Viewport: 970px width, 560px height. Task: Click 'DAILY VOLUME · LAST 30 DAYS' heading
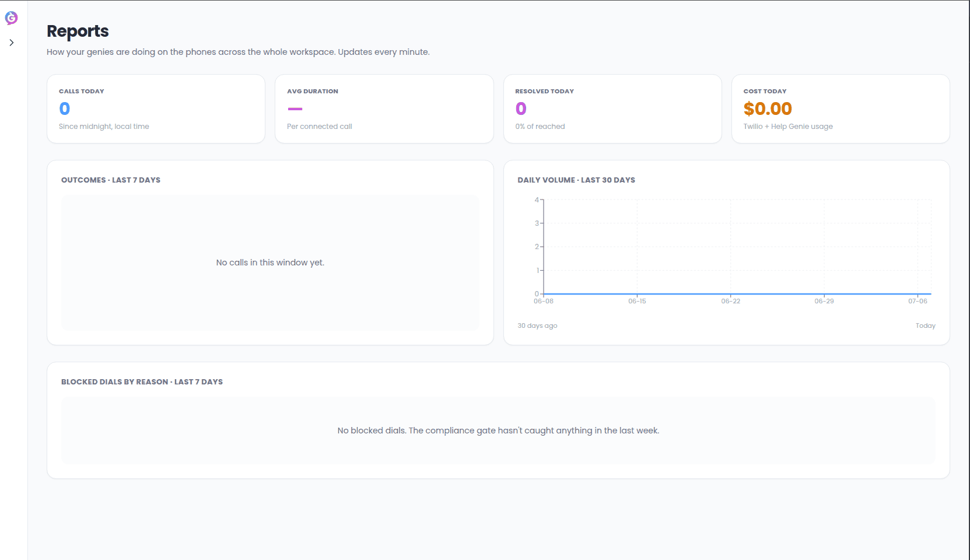coord(576,180)
